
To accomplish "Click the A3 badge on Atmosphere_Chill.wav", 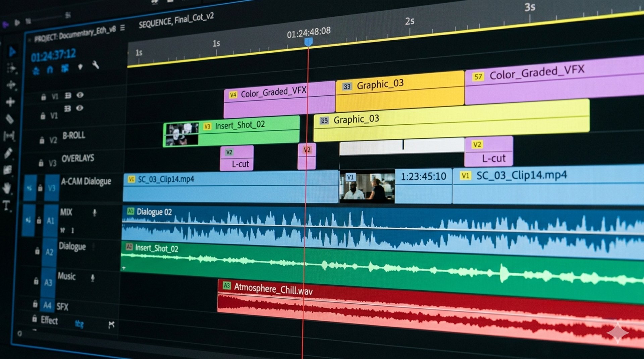I will (x=227, y=286).
